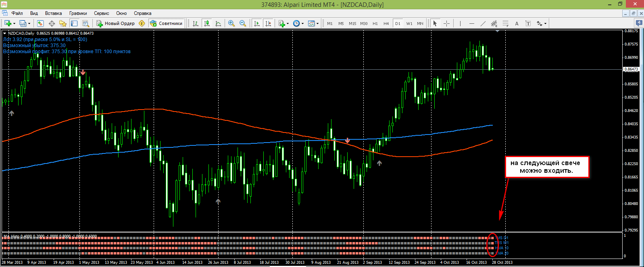This screenshot has height=267, width=644.
Task: Switch to the MN monthly timeframe
Action: click(420, 23)
